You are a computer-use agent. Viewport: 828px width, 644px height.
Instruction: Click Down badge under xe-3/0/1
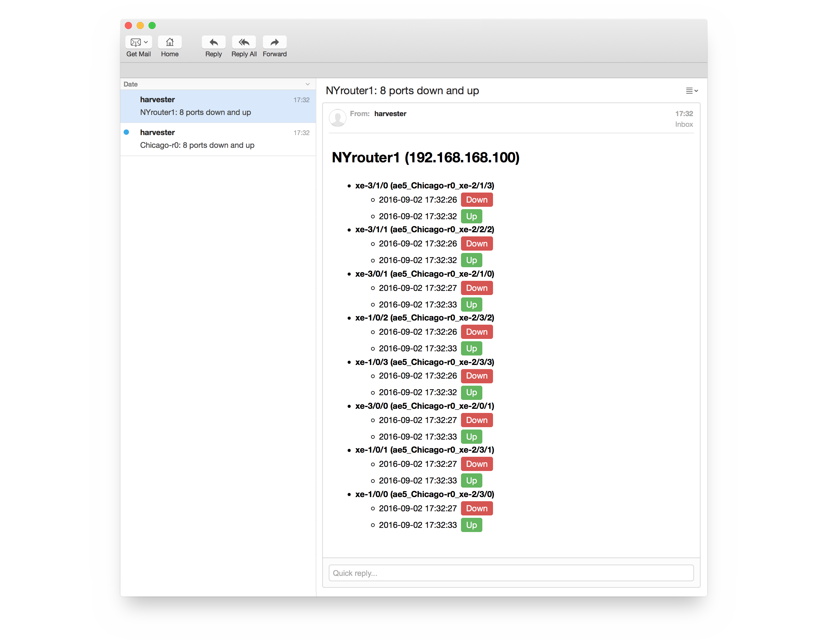click(477, 288)
